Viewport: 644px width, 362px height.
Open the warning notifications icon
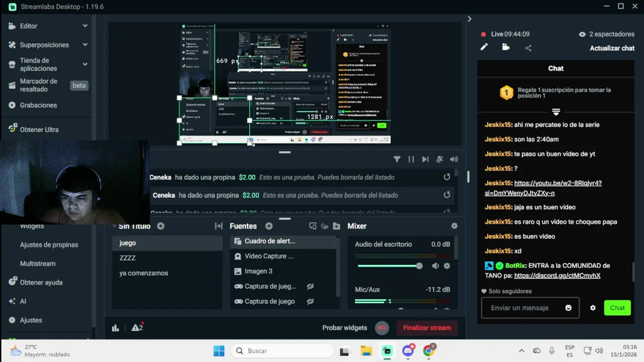[x=137, y=327]
